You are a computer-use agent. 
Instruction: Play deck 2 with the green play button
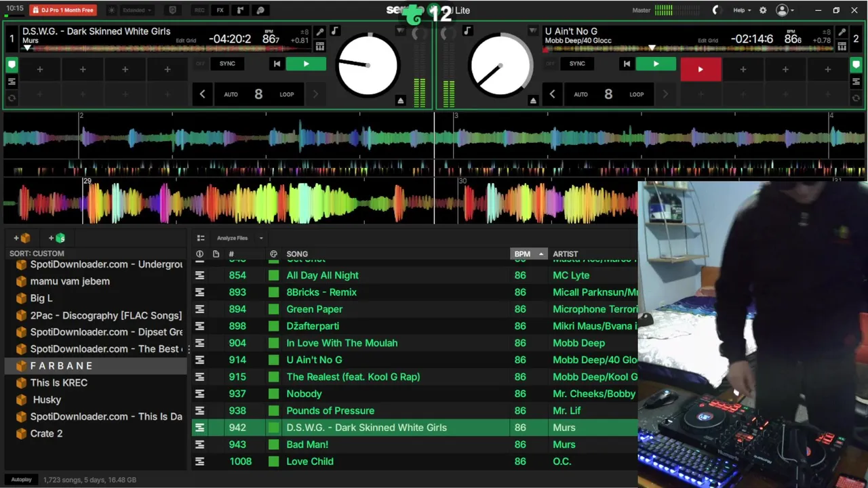click(x=656, y=64)
